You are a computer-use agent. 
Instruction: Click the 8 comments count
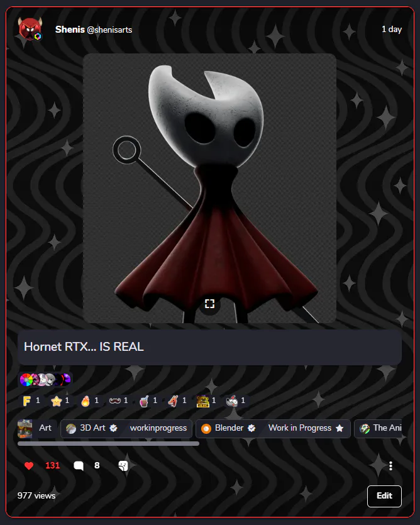pos(97,466)
